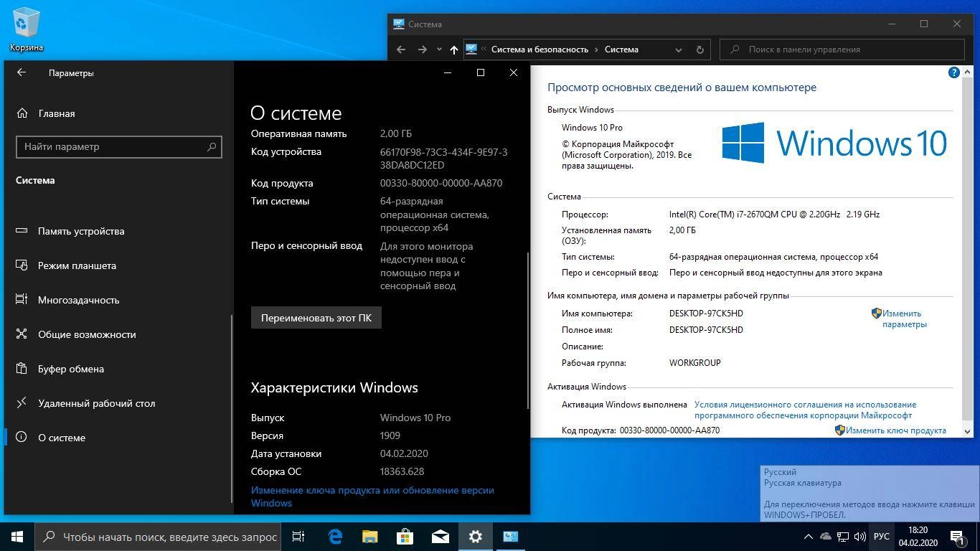Launch Microsoft Edge from the taskbar
Viewport: 980px width, 551px height.
coord(335,537)
